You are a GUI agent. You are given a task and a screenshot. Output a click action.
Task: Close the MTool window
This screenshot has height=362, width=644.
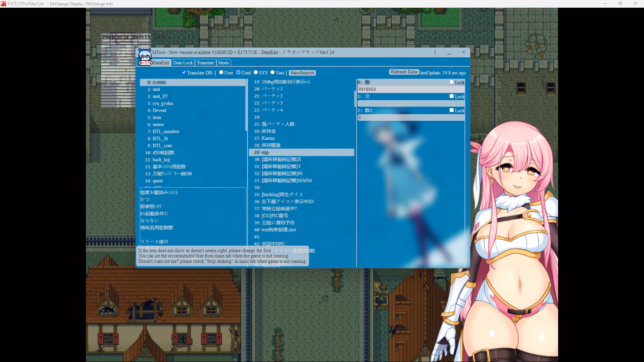coord(464,52)
